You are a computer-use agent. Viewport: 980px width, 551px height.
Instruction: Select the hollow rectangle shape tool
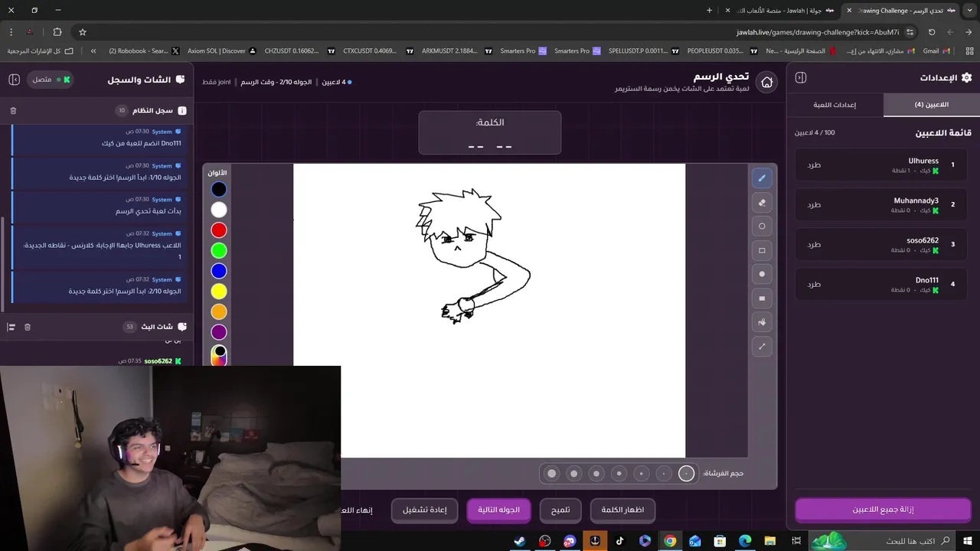coord(762,250)
